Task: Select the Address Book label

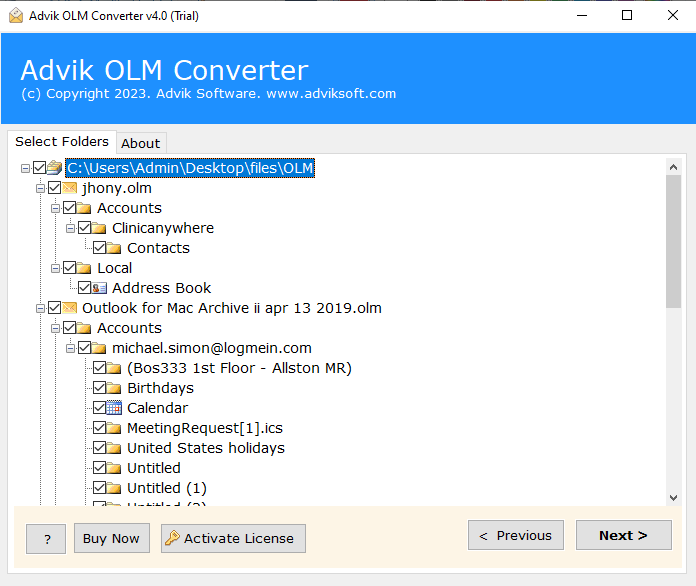Action: pyautogui.click(x=162, y=288)
